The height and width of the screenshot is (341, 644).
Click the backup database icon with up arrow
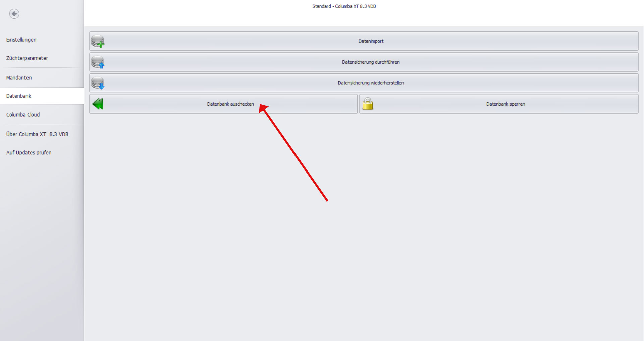click(98, 62)
